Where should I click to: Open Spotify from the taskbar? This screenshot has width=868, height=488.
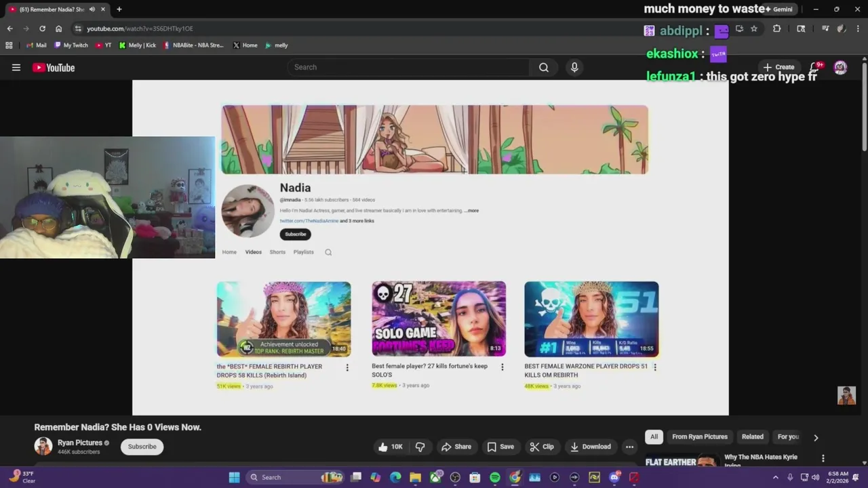tap(495, 477)
